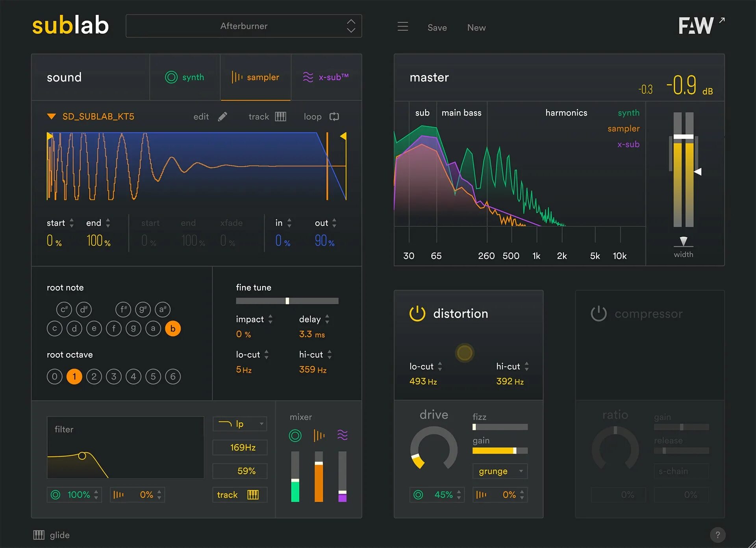This screenshot has height=548, width=756.
Task: Switch to the synth tab
Action: [185, 77]
